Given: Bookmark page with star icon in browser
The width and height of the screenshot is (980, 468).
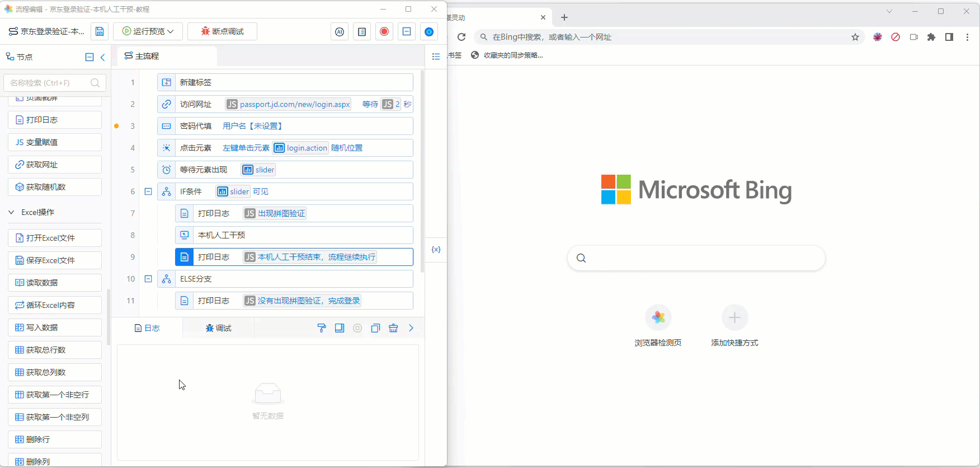Looking at the screenshot, I should tap(855, 37).
